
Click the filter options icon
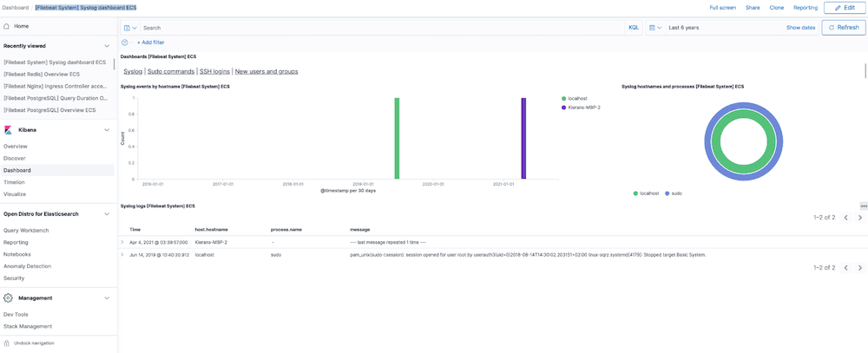124,42
